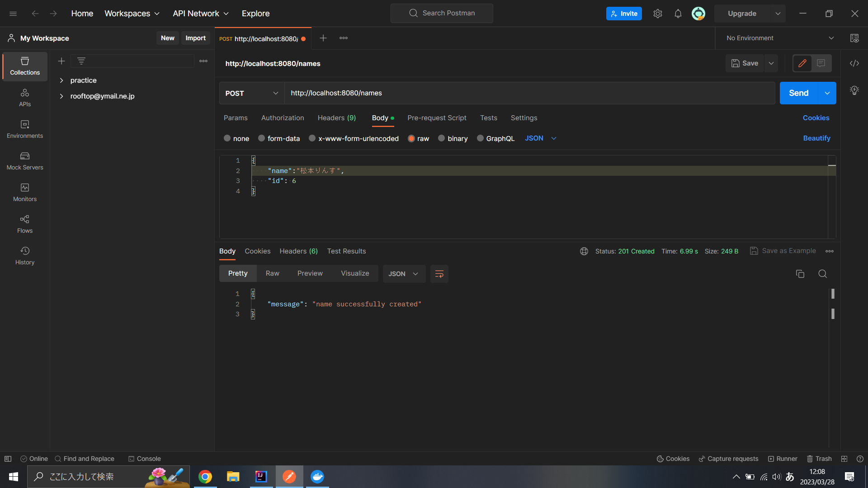Click Save as Example

tap(783, 251)
